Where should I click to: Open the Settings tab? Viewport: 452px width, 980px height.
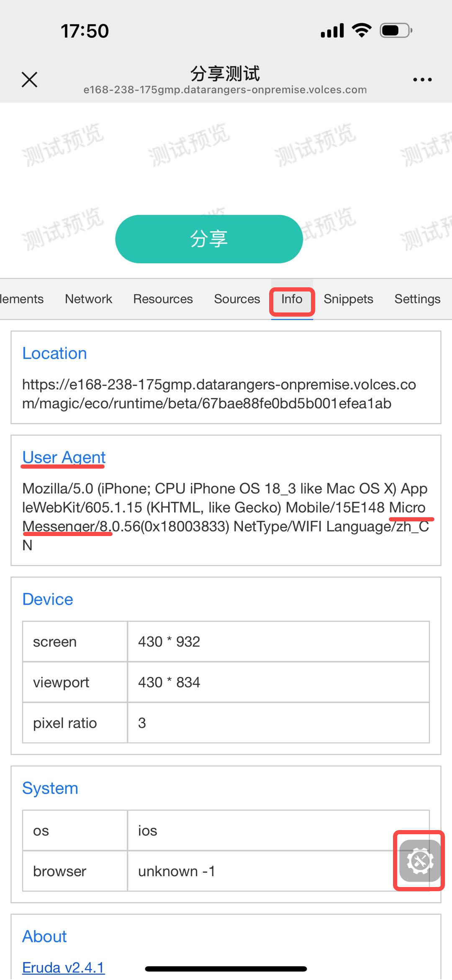(417, 299)
